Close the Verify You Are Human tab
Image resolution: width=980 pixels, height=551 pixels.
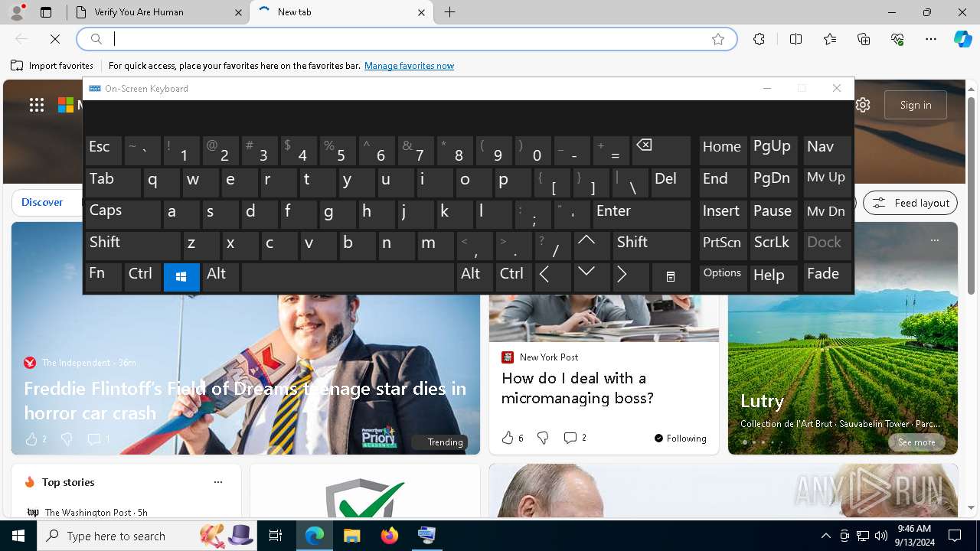point(238,12)
